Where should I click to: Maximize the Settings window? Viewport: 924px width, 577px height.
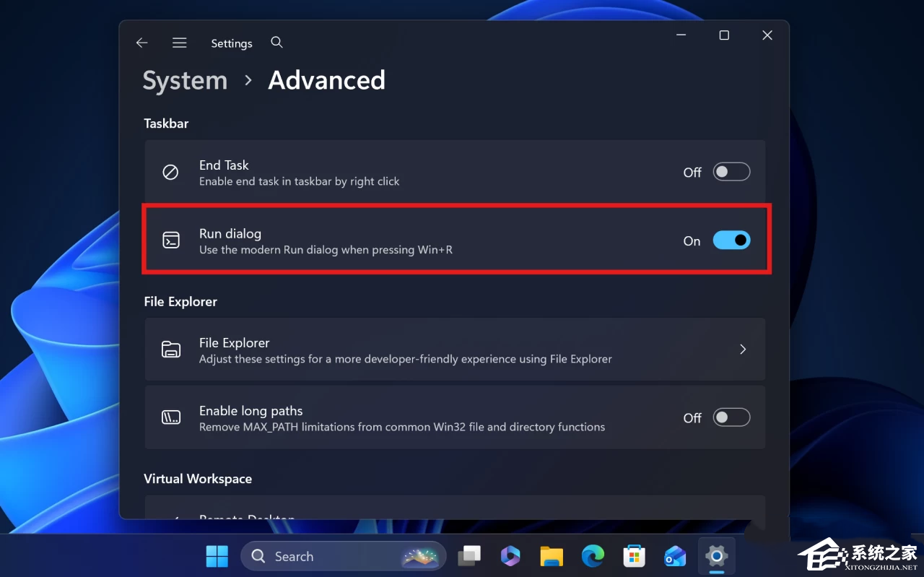click(x=724, y=35)
